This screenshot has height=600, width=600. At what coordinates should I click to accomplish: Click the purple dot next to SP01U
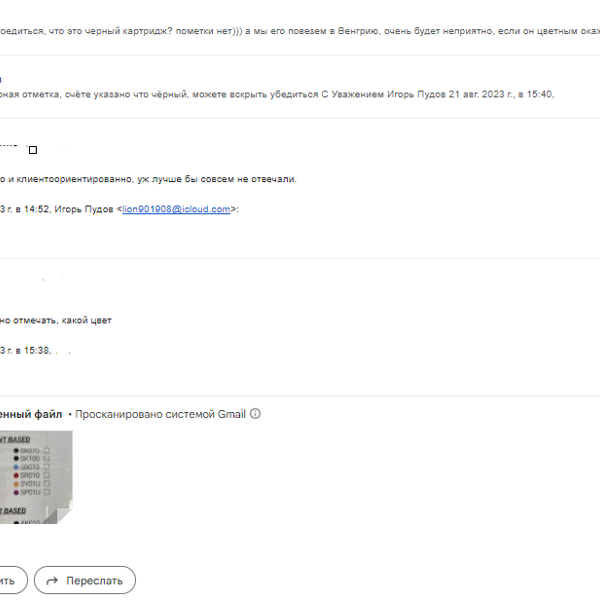click(x=16, y=492)
